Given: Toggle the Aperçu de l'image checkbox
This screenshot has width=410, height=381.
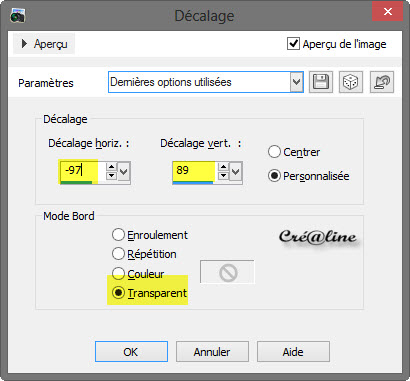Looking at the screenshot, I should [x=293, y=44].
